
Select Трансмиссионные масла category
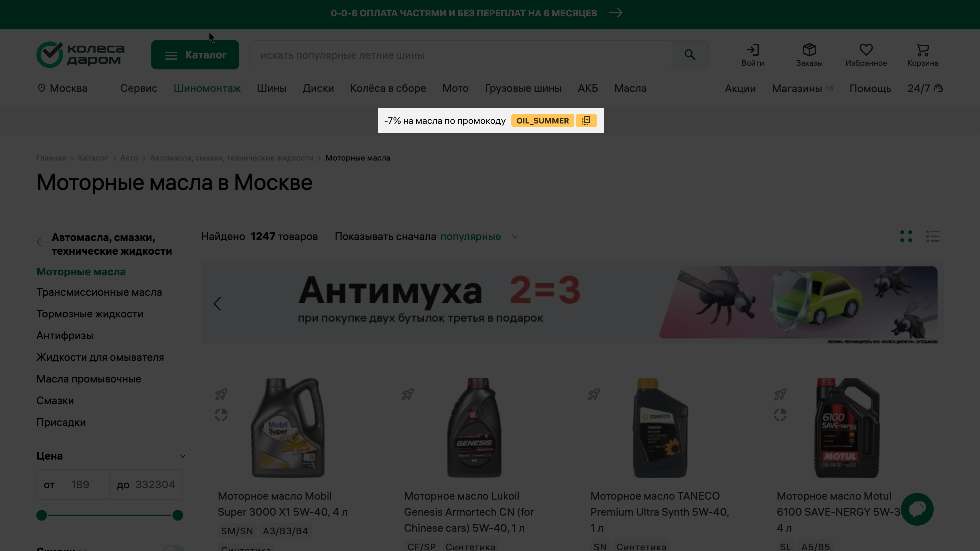point(99,292)
